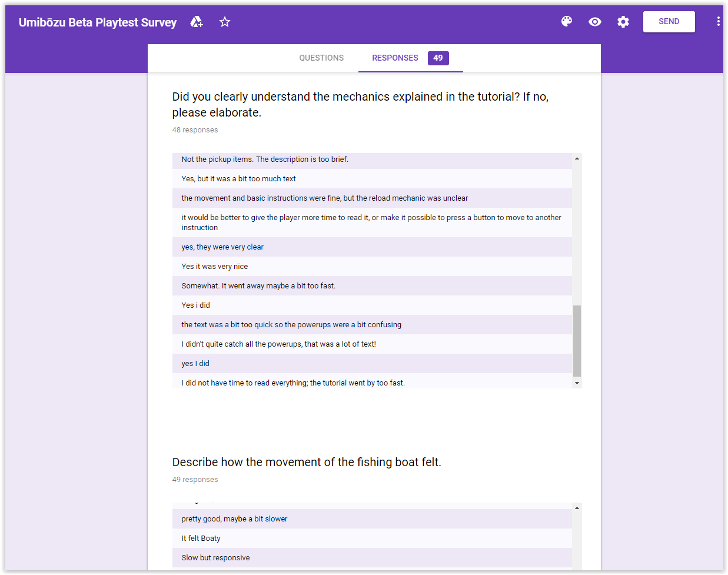728x575 pixels.
Task: Select 'It felt Boaty' response
Action: (x=372, y=539)
